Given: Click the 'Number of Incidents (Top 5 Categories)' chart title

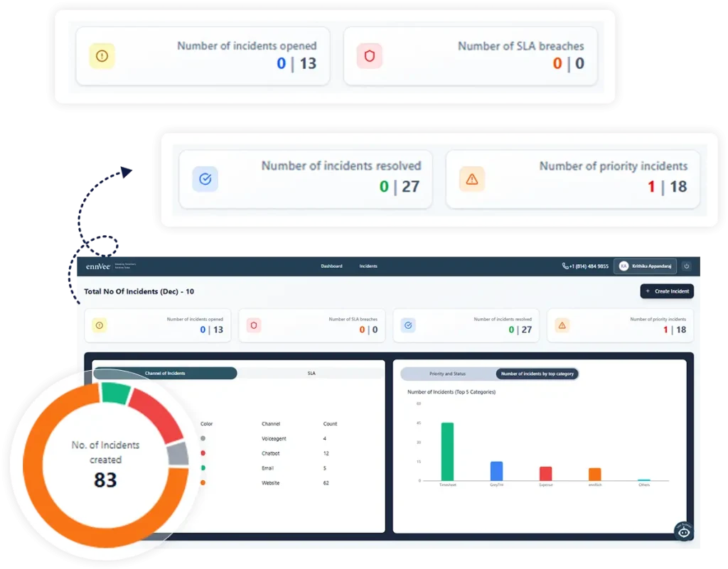Looking at the screenshot, I should pyautogui.click(x=451, y=392).
